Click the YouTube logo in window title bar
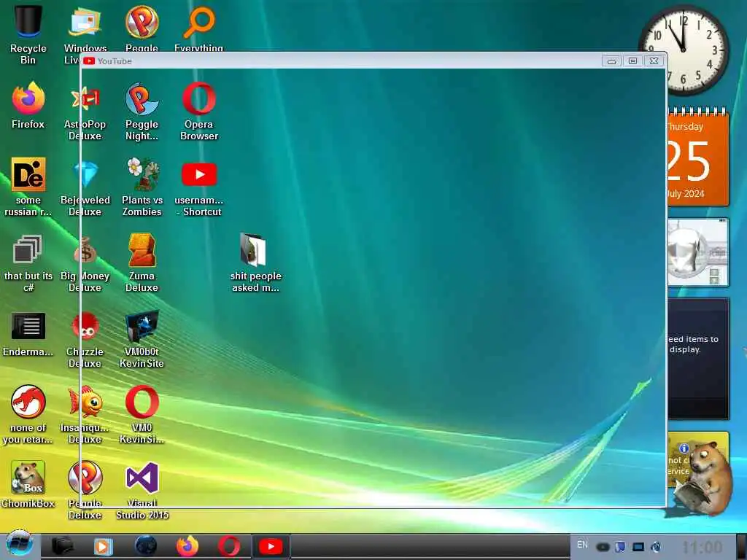This screenshot has width=747, height=560. point(89,61)
